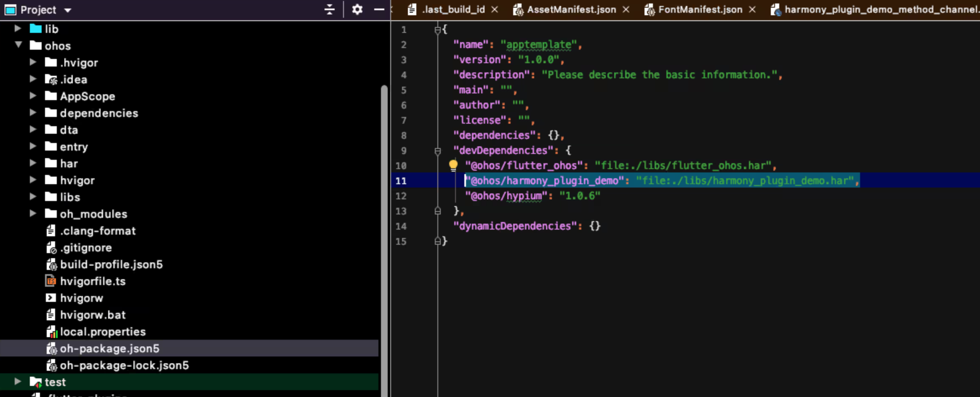980x397 pixels.
Task: Select oh-package-lock.json5 in the tree
Action: pos(124,365)
